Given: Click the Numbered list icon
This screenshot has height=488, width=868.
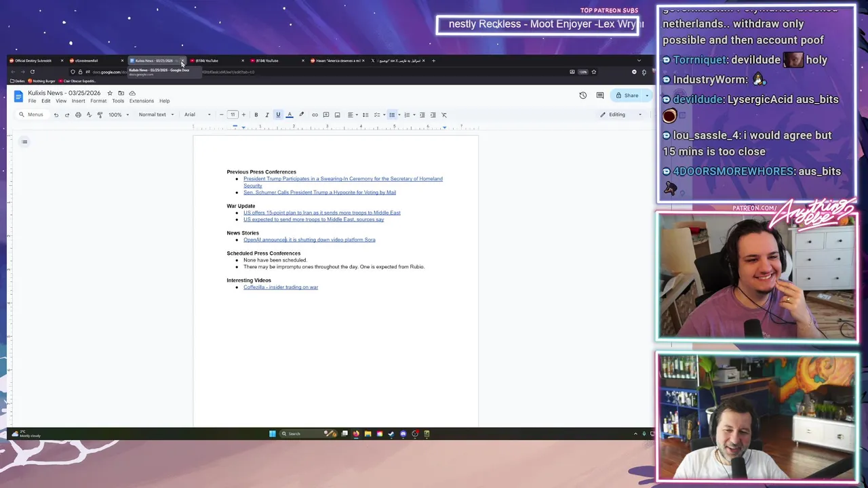Looking at the screenshot, I should pyautogui.click(x=407, y=115).
